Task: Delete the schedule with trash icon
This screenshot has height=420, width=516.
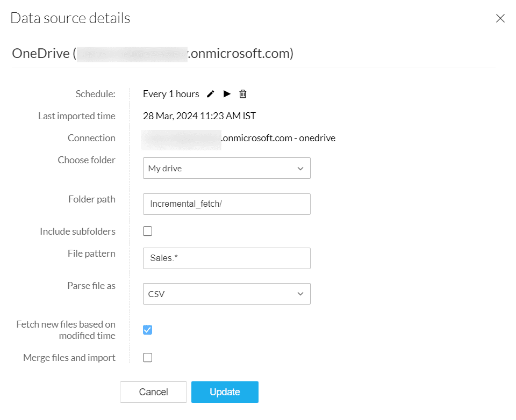Action: 243,94
